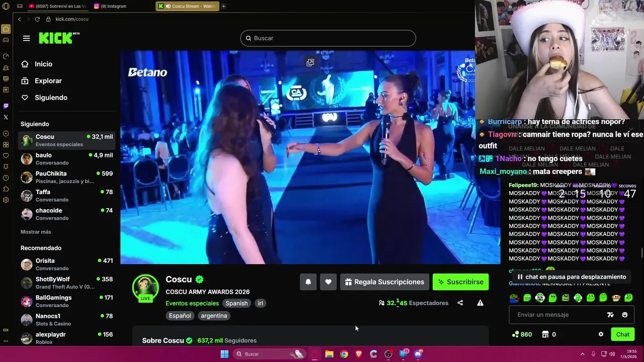Click Coscu's live avatar
The width and height of the screenshot is (644, 362).
tap(145, 288)
